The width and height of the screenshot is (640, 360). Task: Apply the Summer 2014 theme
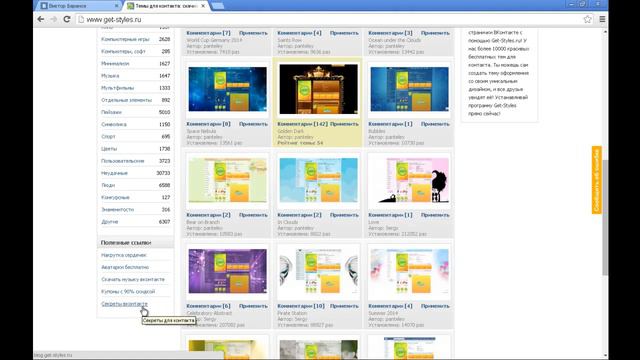[x=436, y=306]
